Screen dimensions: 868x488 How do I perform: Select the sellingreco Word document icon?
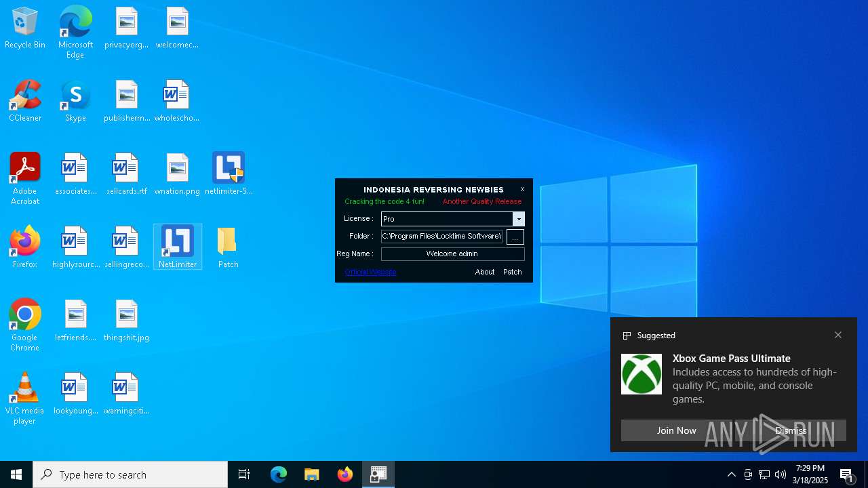click(126, 248)
